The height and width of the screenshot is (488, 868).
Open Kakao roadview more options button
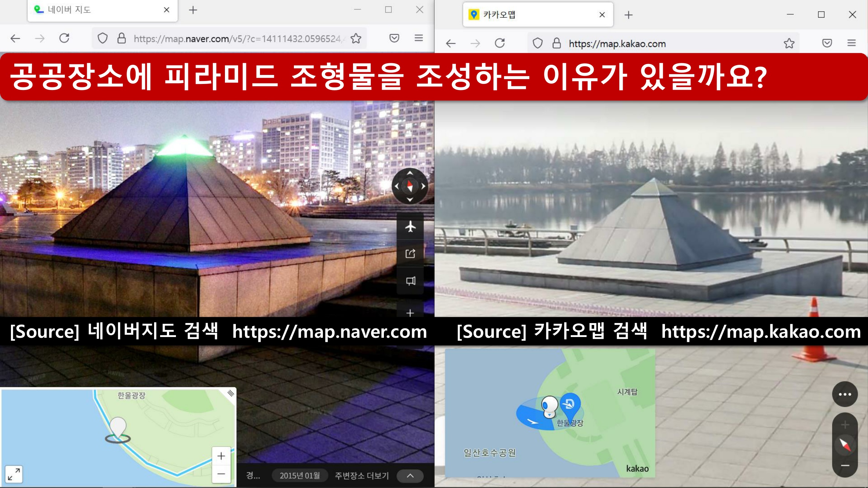point(845,394)
